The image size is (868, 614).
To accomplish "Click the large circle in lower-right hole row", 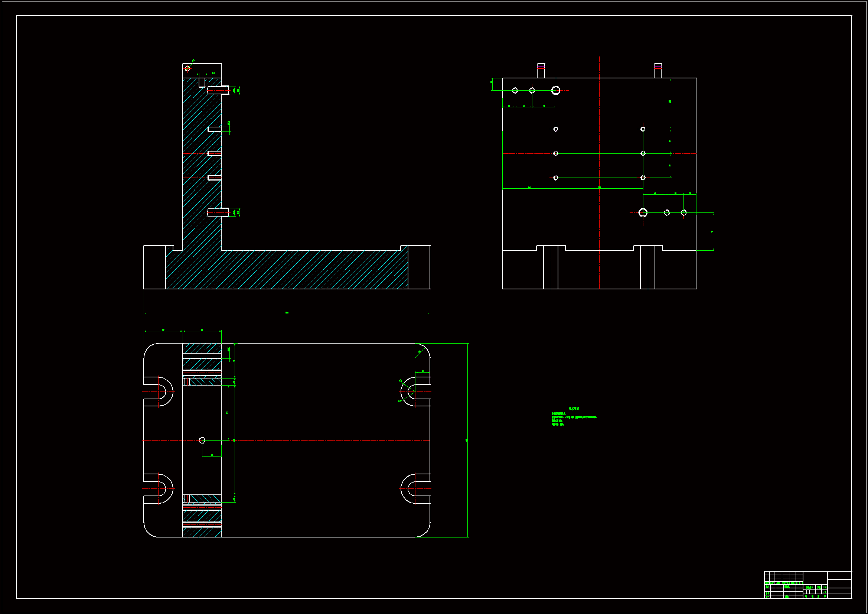I will [643, 212].
